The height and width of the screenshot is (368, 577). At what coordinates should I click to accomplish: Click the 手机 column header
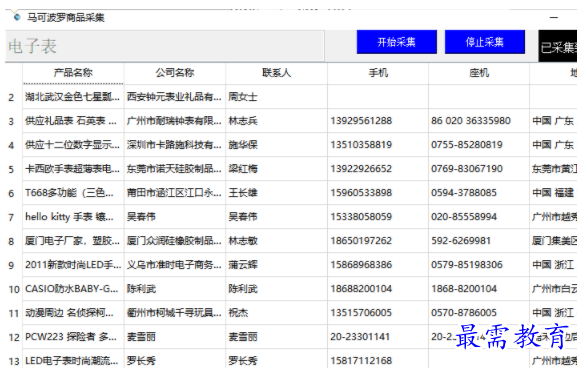(x=378, y=73)
